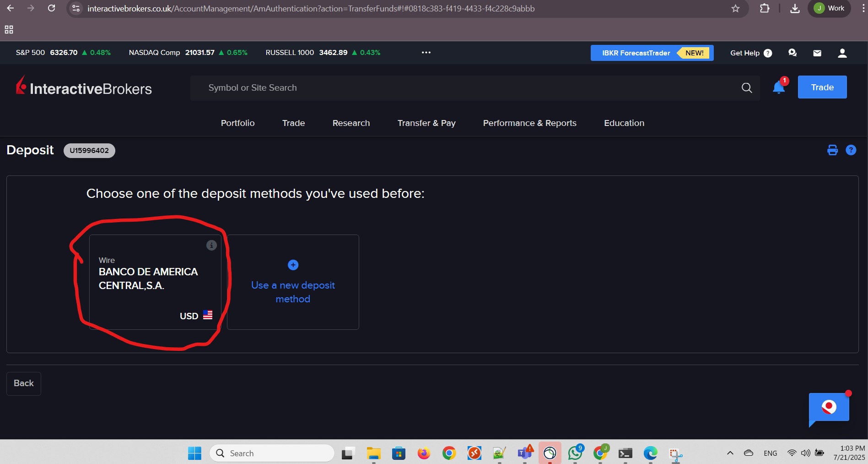This screenshot has width=868, height=464.
Task: Open the chat support icon in header
Action: [x=793, y=53]
